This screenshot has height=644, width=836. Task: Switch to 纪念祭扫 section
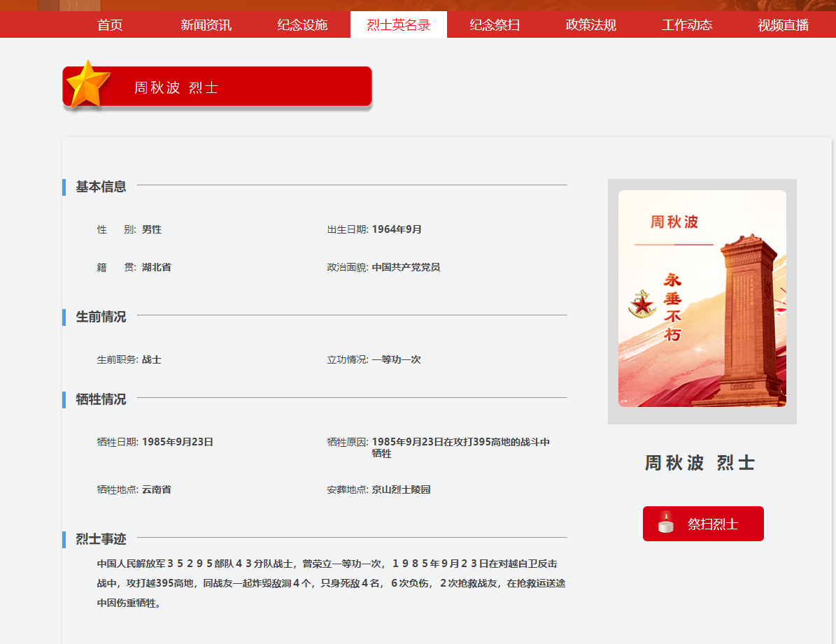tap(495, 25)
